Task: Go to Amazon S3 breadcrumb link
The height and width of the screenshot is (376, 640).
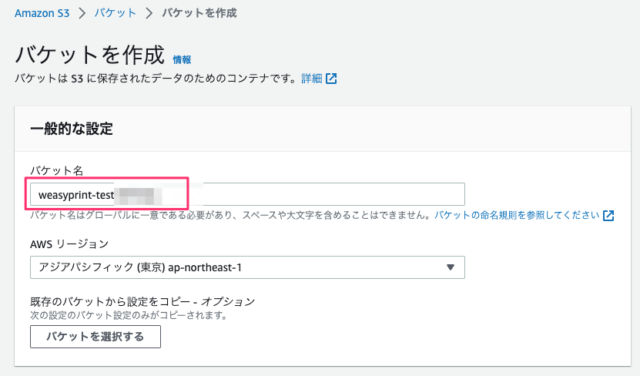Action: coord(42,13)
